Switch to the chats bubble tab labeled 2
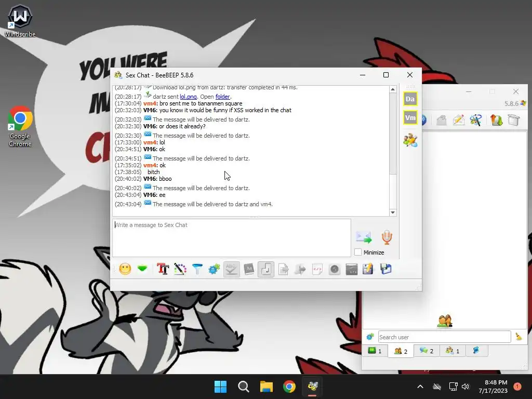The height and width of the screenshot is (399, 532). click(x=427, y=351)
